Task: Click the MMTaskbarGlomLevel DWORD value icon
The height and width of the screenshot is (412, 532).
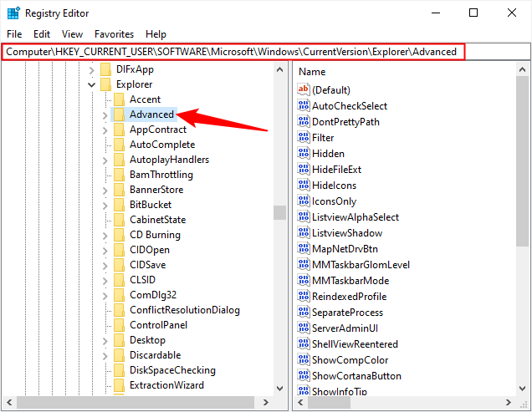Action: [304, 264]
